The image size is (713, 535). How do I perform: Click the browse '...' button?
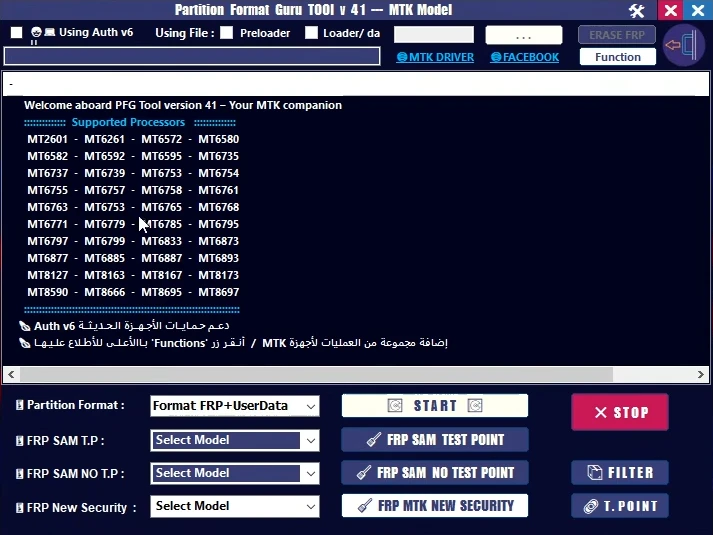tap(524, 35)
